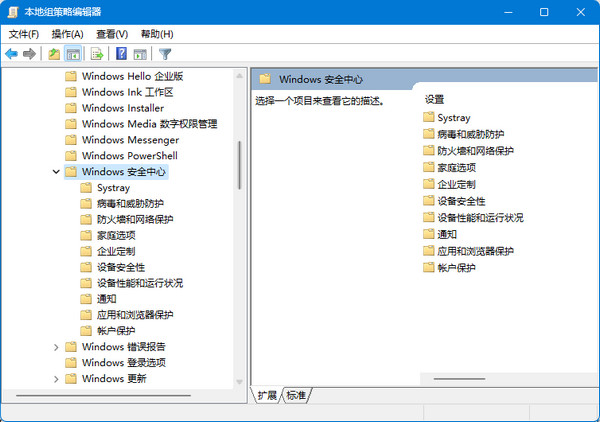Open the 操作(A) menu

[68, 34]
